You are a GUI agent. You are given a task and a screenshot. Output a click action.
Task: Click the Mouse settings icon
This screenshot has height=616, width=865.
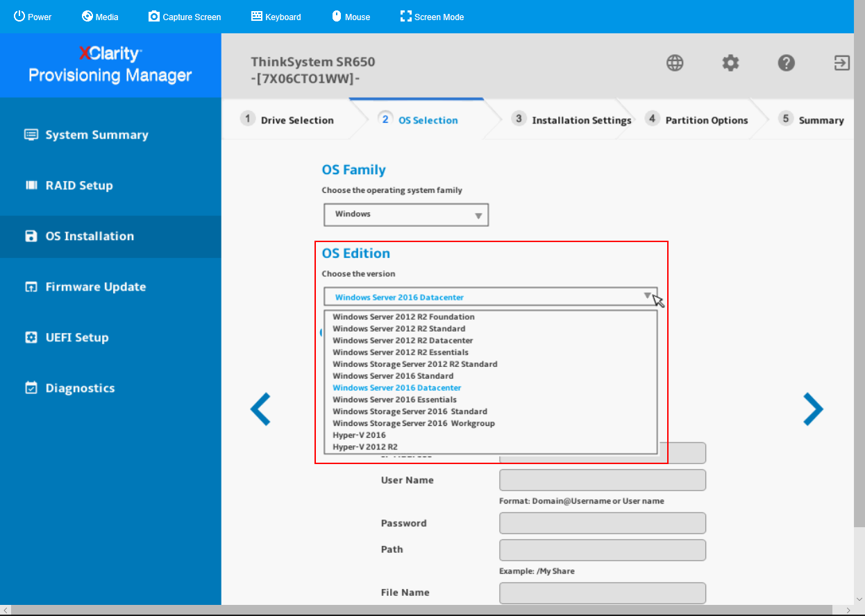(337, 17)
